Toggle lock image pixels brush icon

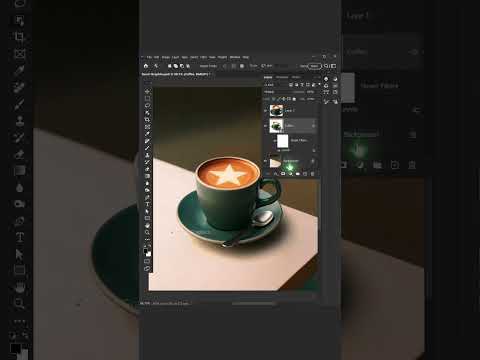[x=278, y=99]
